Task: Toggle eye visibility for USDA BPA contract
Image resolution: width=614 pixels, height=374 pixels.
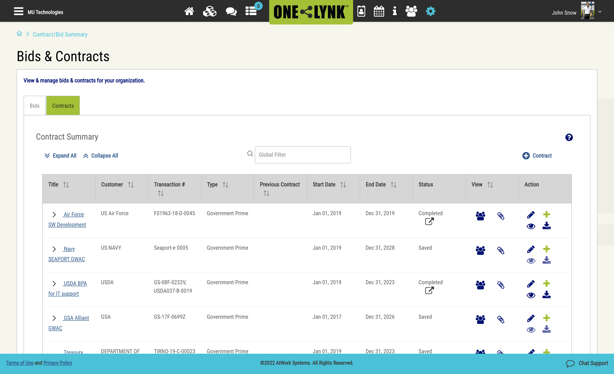Action: 531,295
